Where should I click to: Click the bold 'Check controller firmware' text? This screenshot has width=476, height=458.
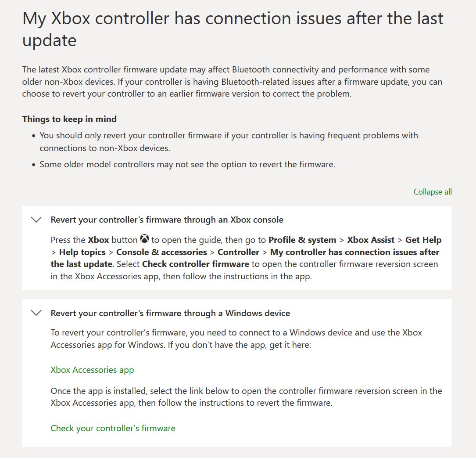[x=195, y=264]
